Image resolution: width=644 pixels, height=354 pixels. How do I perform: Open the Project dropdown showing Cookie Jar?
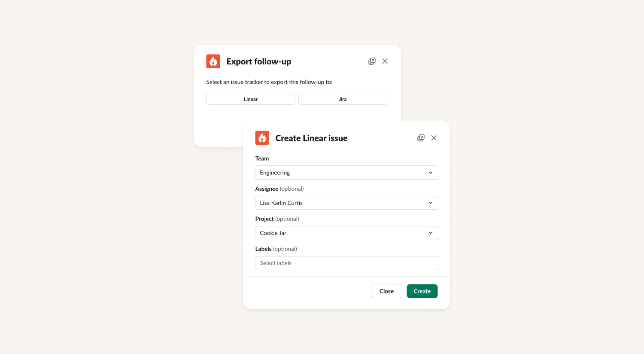347,233
